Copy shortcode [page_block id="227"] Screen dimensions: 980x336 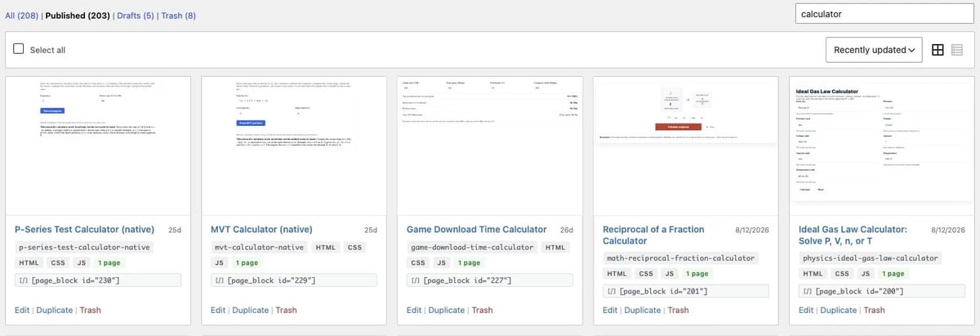490,280
